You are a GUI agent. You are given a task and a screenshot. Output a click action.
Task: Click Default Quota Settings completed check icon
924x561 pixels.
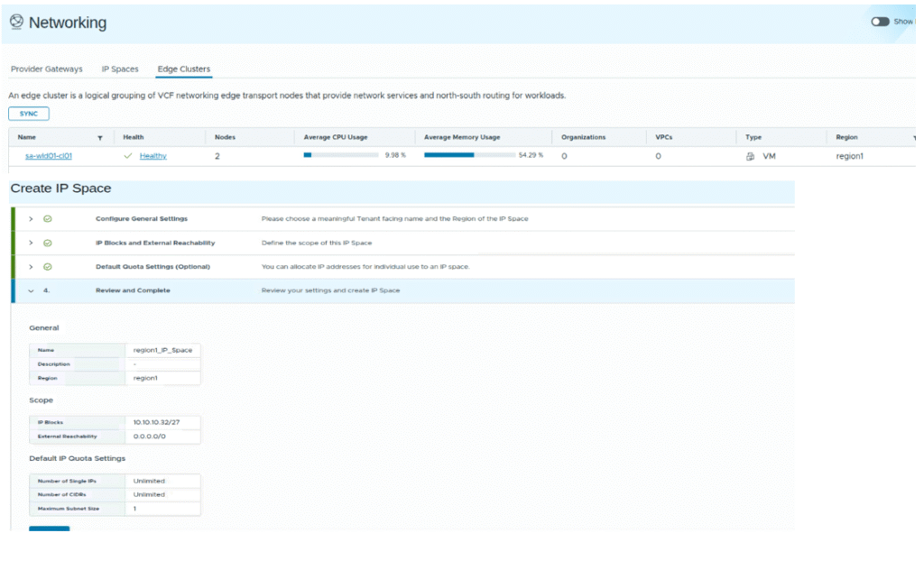point(48,267)
